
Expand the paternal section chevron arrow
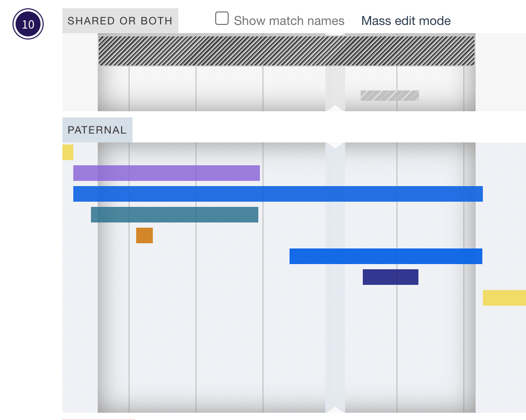(x=336, y=144)
